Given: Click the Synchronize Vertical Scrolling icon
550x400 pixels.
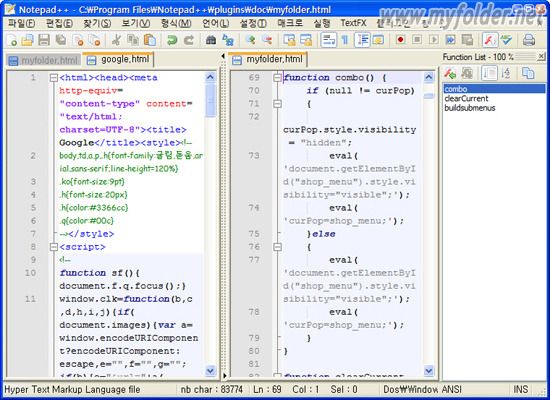Looking at the screenshot, I should tap(289, 40).
